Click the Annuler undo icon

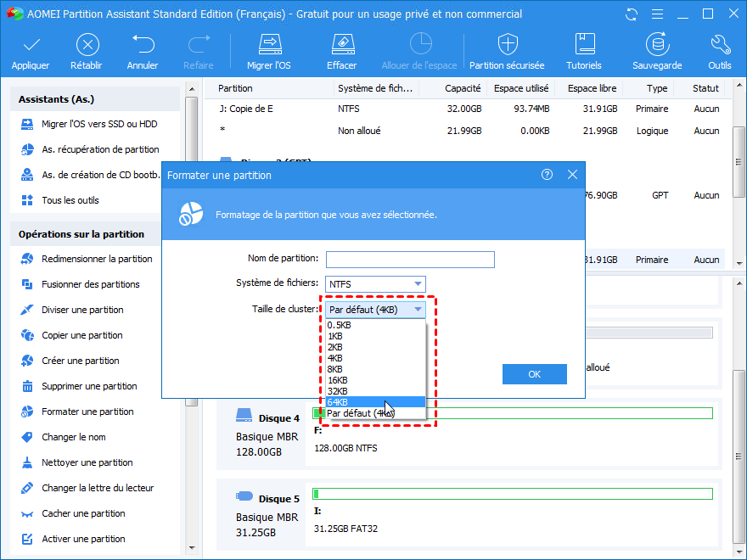(143, 44)
